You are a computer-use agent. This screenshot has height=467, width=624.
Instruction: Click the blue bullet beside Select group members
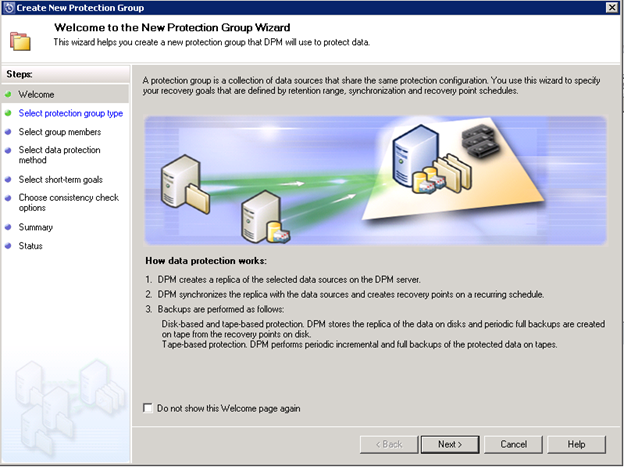[8, 132]
